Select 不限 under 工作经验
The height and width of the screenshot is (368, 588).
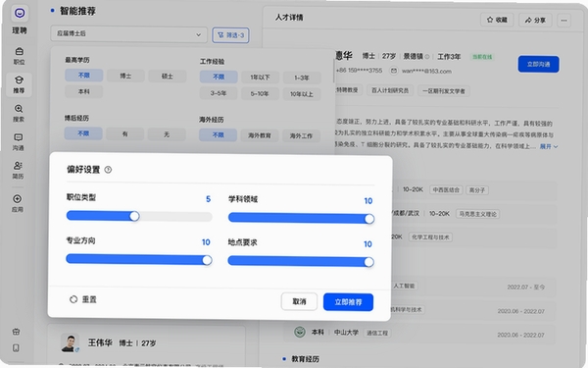[219, 77]
